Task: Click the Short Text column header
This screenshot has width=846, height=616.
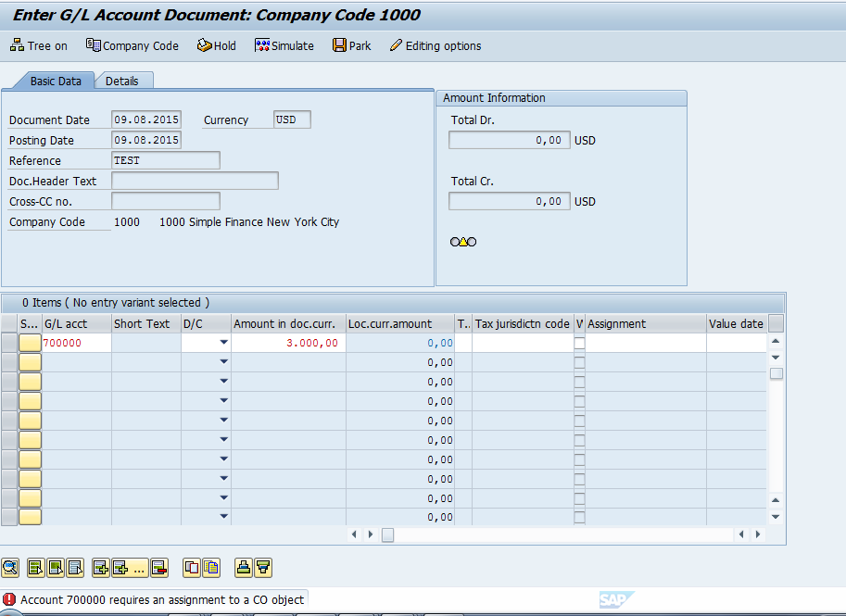Action: (x=146, y=323)
